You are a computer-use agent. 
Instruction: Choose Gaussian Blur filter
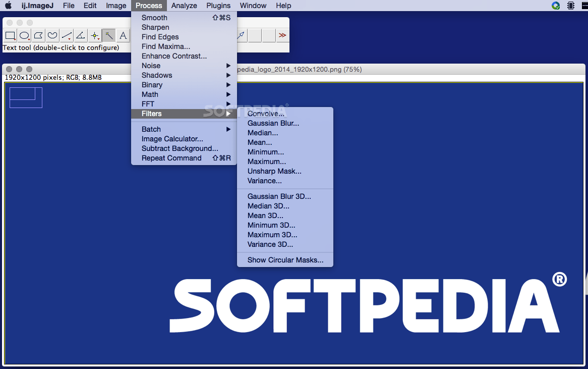(285, 123)
